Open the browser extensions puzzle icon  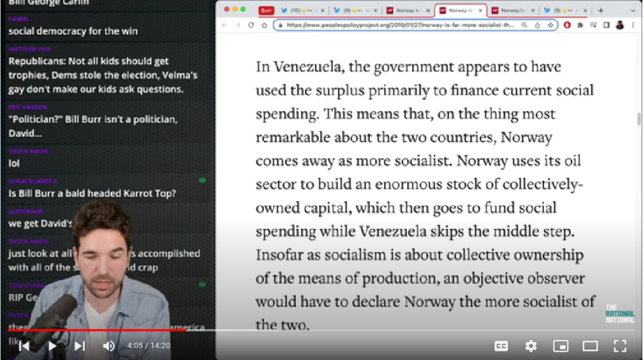click(580, 25)
